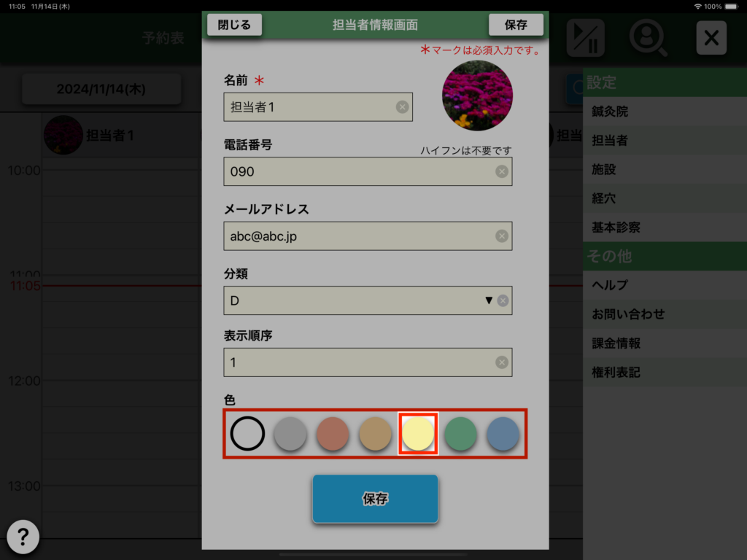Expand the 分類 combo box showing D
This screenshot has width=747, height=560.
pos(368,300)
